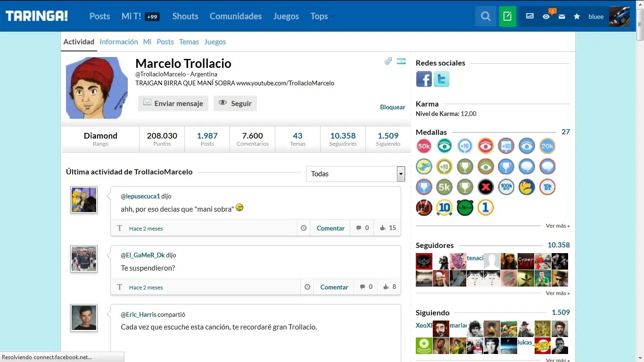644x362 pixels.
Task: Open the Siguiendo sidebar count 1.509
Action: (561, 313)
